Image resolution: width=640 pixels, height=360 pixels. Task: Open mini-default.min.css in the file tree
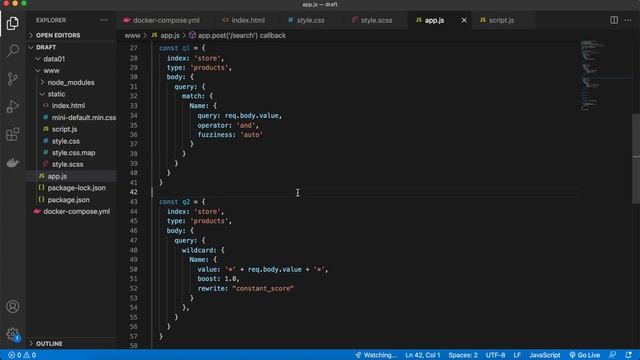point(71,118)
